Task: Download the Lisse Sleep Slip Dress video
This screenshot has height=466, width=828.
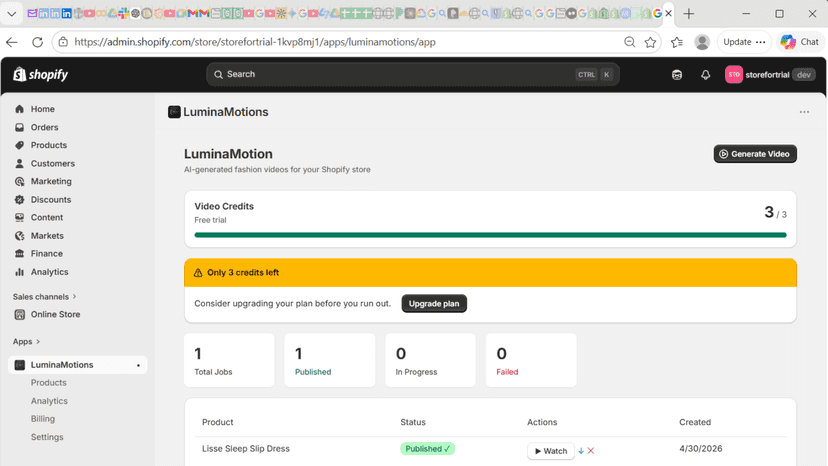Action: [581, 451]
